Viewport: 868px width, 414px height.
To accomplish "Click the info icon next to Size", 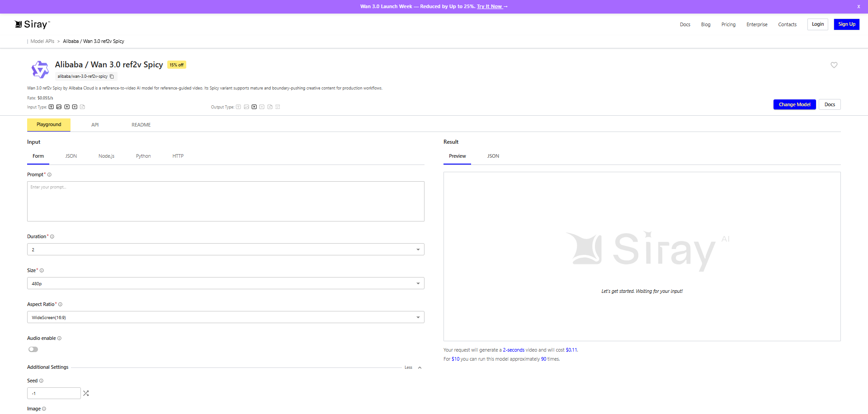I will click(42, 271).
